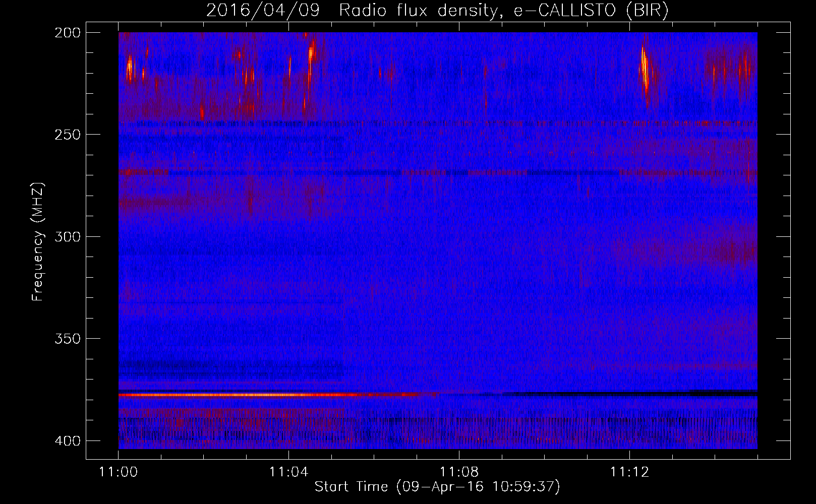Viewport: 816px width, 504px height.
Task: Click the plot title 'Radio flux density, e-CALLISTO (BIR)'
Action: click(x=503, y=10)
